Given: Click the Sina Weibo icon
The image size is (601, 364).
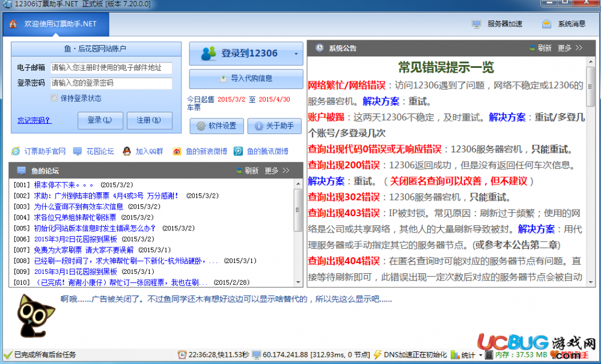Looking at the screenshot, I should [x=177, y=151].
